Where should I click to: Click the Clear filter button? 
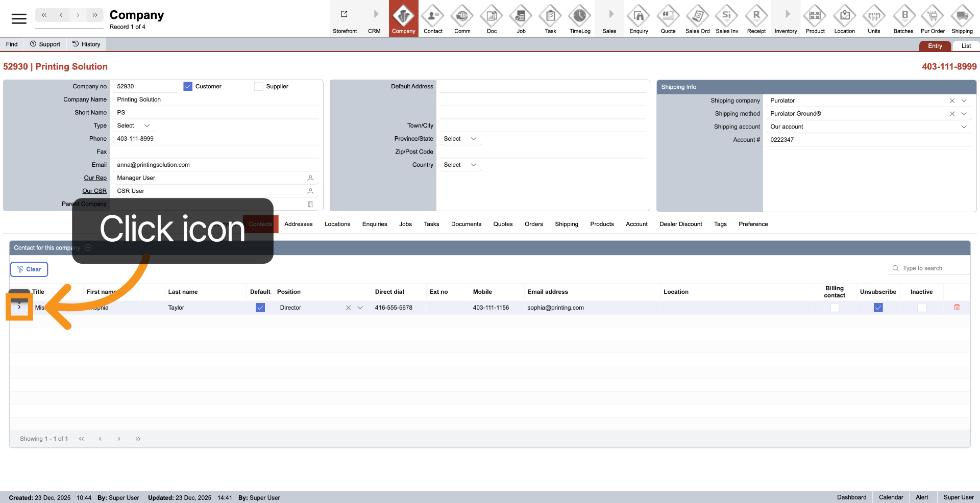click(29, 269)
